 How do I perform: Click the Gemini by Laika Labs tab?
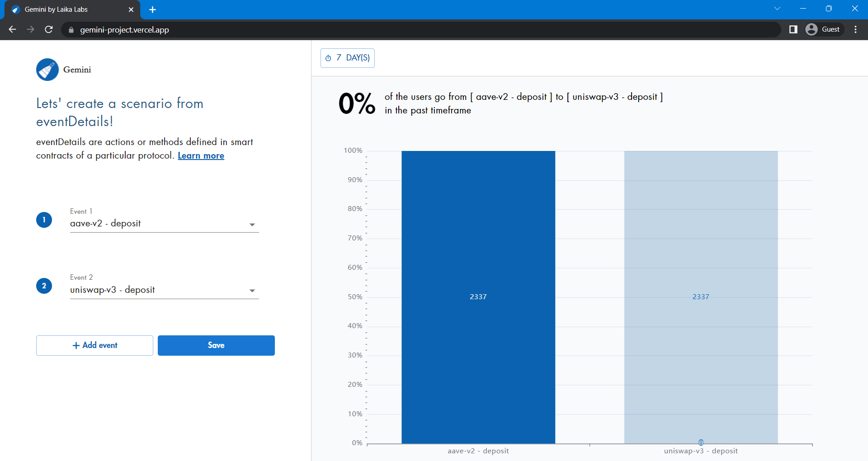(x=72, y=9)
